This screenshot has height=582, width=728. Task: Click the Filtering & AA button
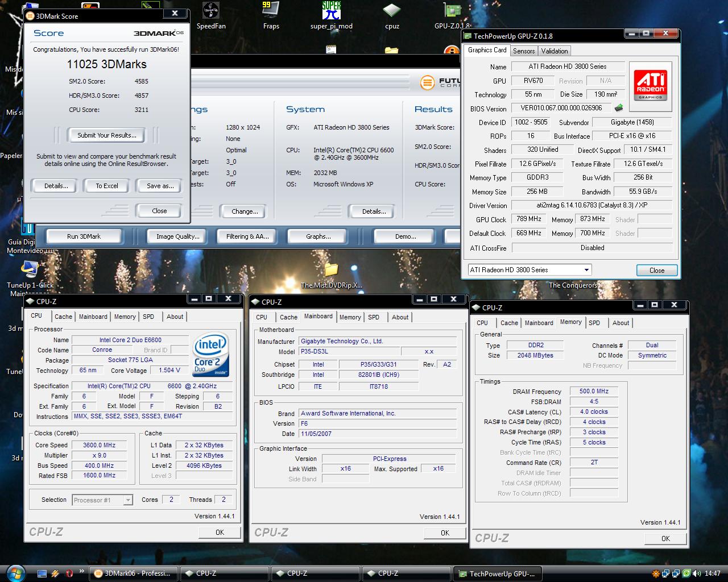[x=247, y=236]
